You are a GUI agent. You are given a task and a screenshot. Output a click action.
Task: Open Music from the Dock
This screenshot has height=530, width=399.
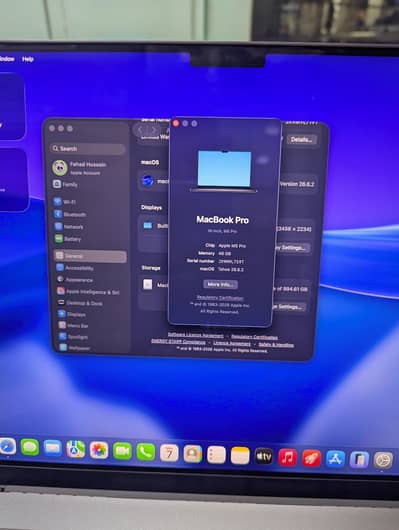tap(287, 458)
